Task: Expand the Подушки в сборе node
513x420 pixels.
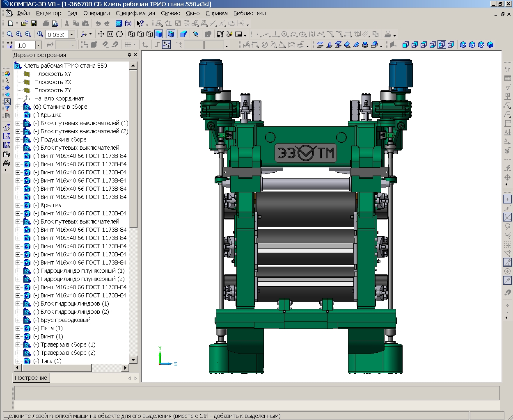Action: 18,139
